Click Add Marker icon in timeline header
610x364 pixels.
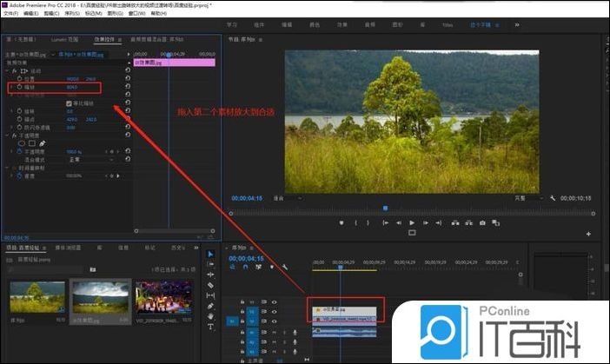271,267
